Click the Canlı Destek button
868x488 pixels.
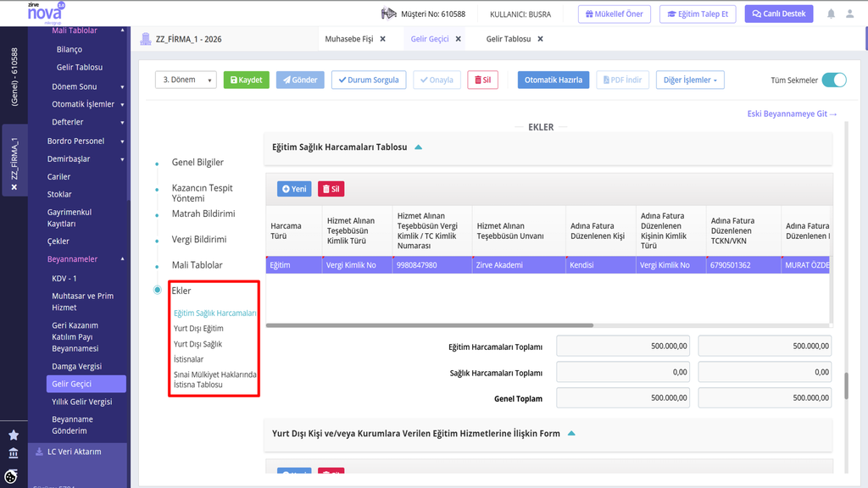[779, 14]
